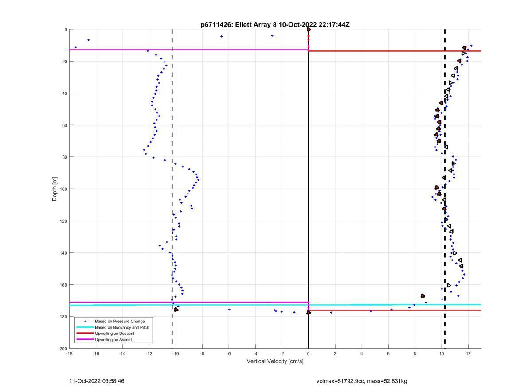Click the '180' depth axis tick label
The width and height of the screenshot is (532, 392).
click(x=63, y=317)
